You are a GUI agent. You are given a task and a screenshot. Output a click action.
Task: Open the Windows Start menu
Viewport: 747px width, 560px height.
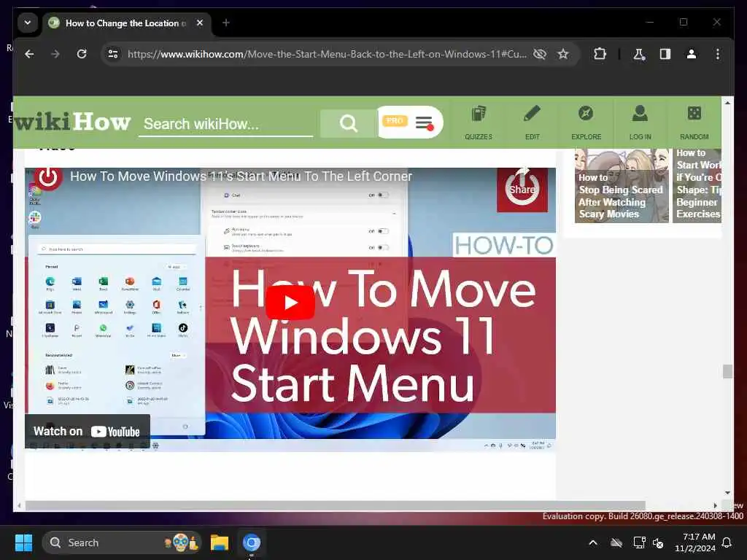click(23, 542)
